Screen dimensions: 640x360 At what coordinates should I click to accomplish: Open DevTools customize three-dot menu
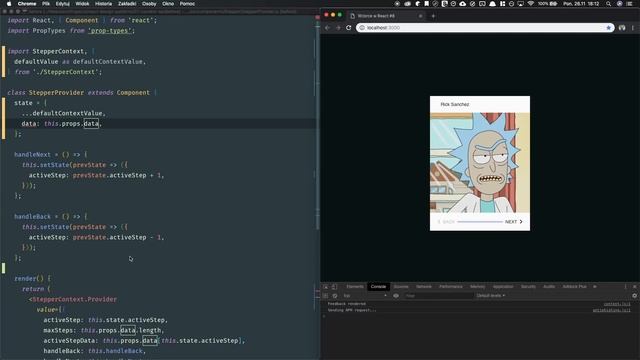(x=625, y=287)
